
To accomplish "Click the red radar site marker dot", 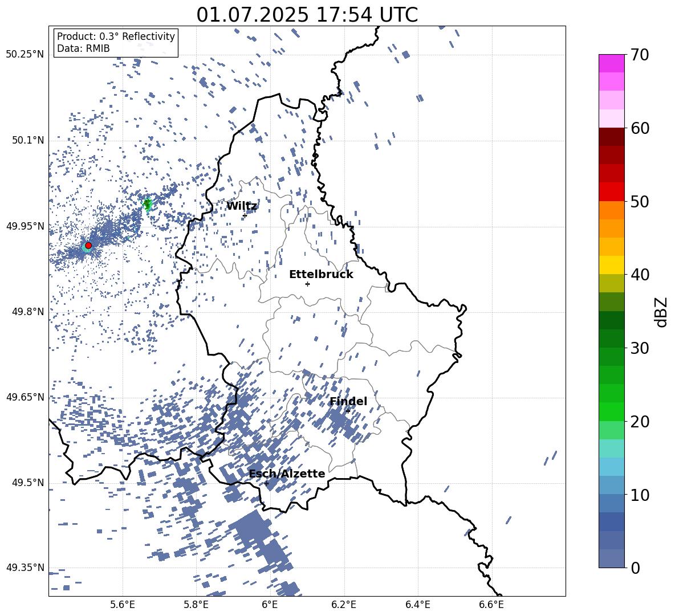I will (x=88, y=245).
